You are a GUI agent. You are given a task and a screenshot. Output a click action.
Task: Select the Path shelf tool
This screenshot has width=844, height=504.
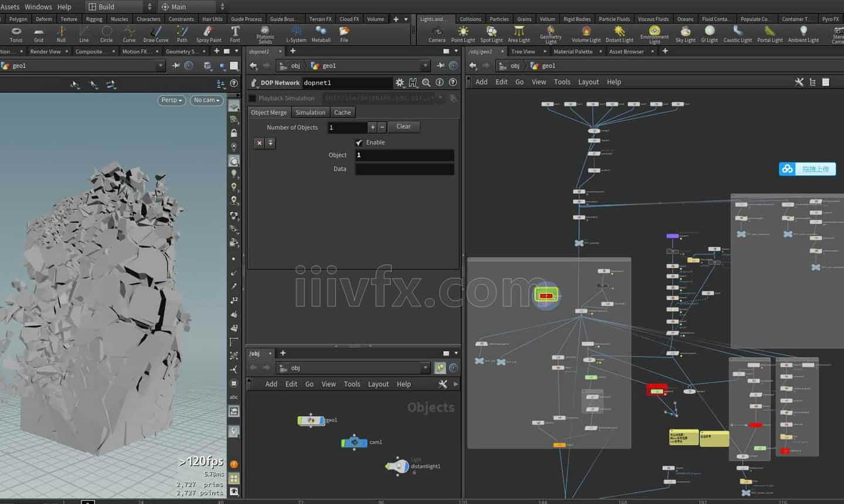coord(182,34)
